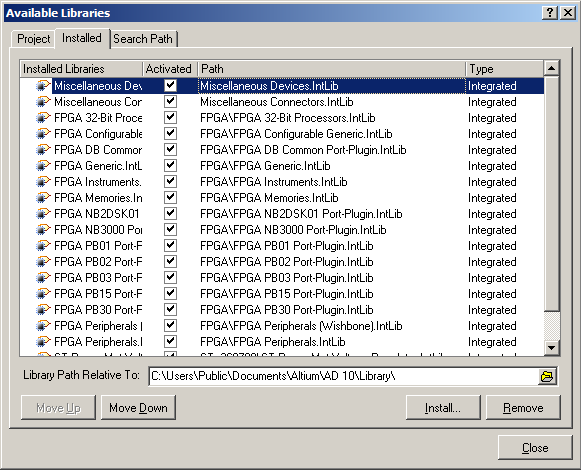
Task: Click the dialog help question mark button
Action: click(550, 13)
